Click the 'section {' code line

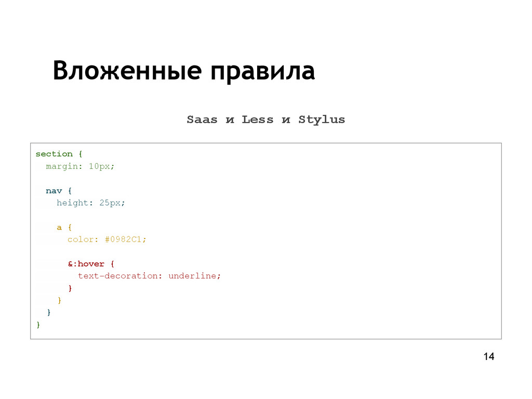click(59, 154)
